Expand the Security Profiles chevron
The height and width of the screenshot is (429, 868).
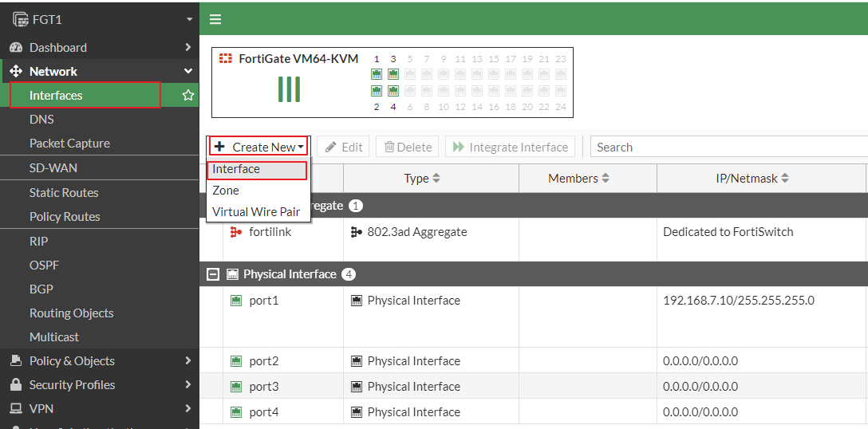(x=188, y=384)
